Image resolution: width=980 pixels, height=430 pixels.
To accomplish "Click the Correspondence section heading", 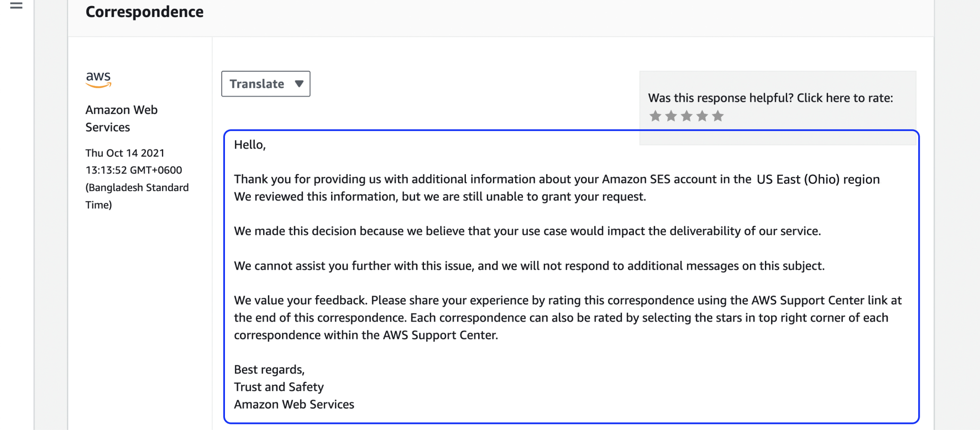I will click(144, 12).
